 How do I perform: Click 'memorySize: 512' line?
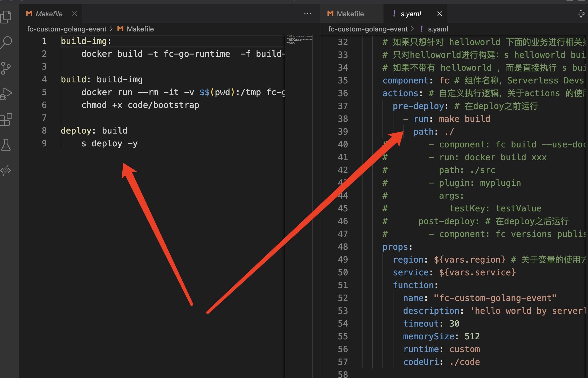[x=441, y=336]
